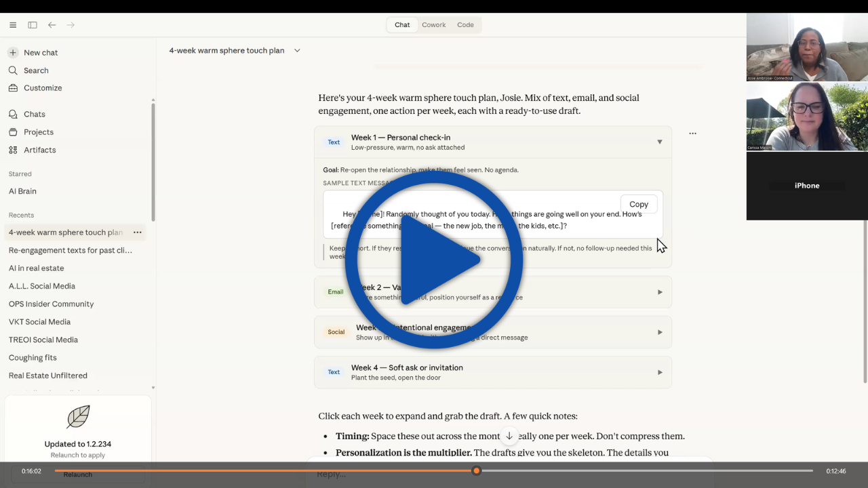Click the Text badge on Week 4
The height and width of the screenshot is (488, 868).
pos(334,372)
